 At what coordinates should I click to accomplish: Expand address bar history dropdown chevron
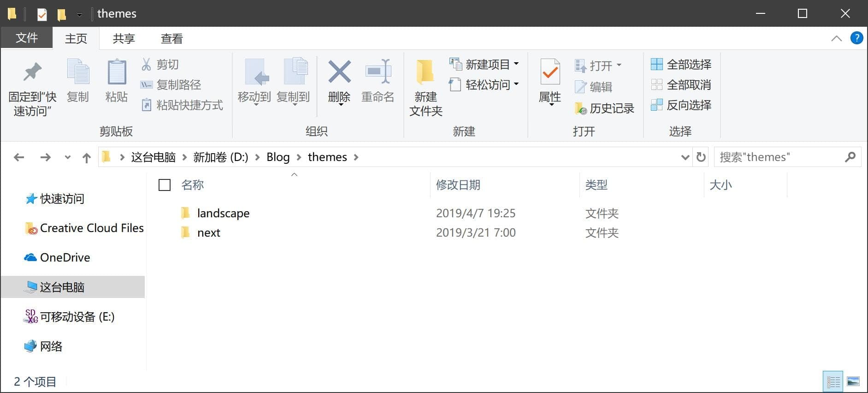(x=685, y=157)
